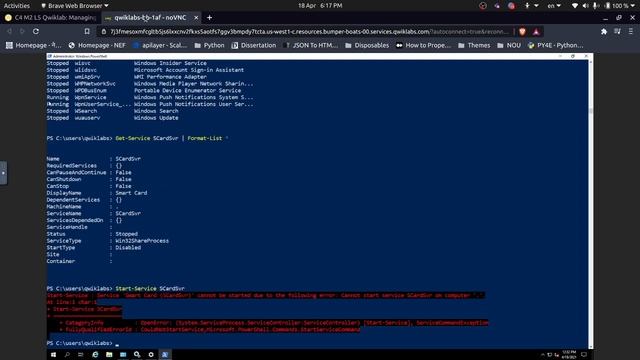The width and height of the screenshot is (640, 360).
Task: Open File Explorer from the taskbar
Action: pos(109,355)
